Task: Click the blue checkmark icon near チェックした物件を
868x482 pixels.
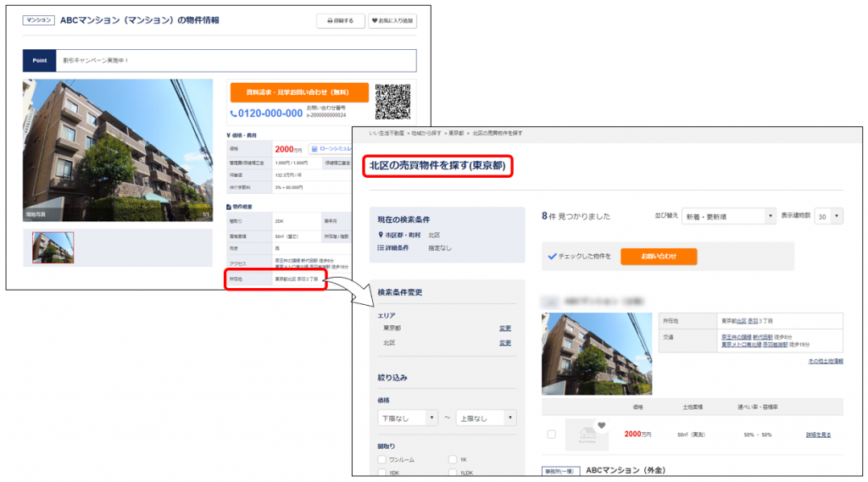Action: tap(552, 255)
